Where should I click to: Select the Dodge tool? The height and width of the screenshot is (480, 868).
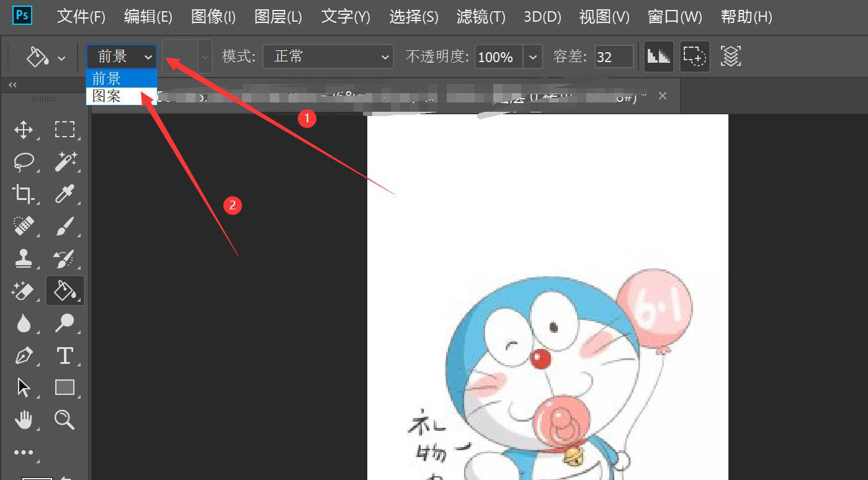65,324
